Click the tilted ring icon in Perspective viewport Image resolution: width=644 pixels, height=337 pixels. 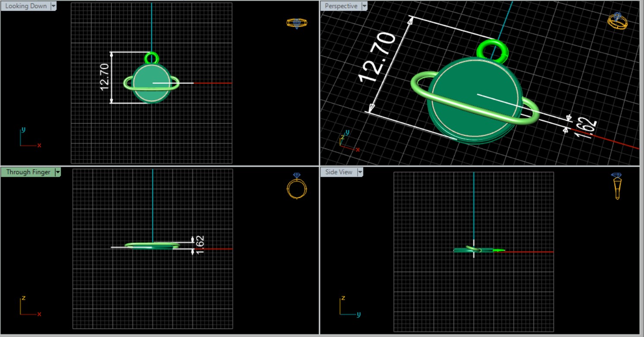coord(618,20)
